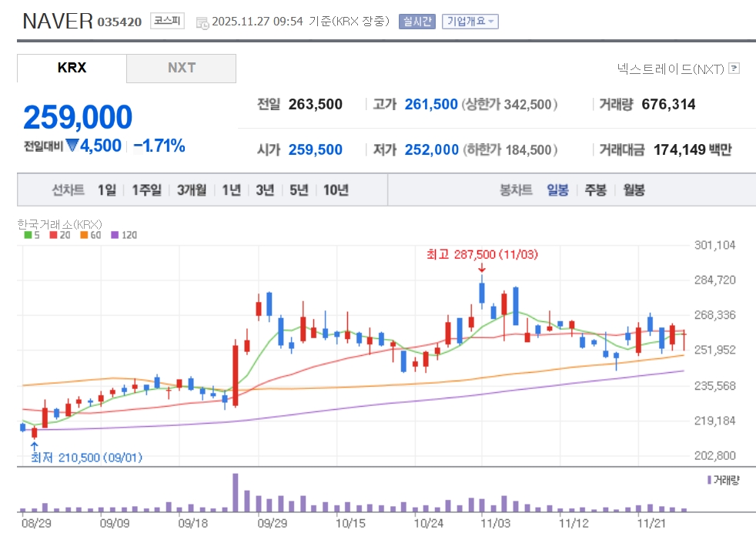Screen dimensions: 756x550
Task: Click the purple 거래량 volume legend icon
Action: coord(709,480)
